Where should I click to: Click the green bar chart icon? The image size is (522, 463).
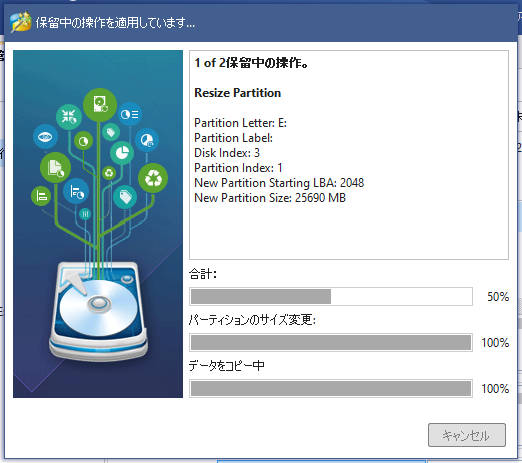click(41, 196)
